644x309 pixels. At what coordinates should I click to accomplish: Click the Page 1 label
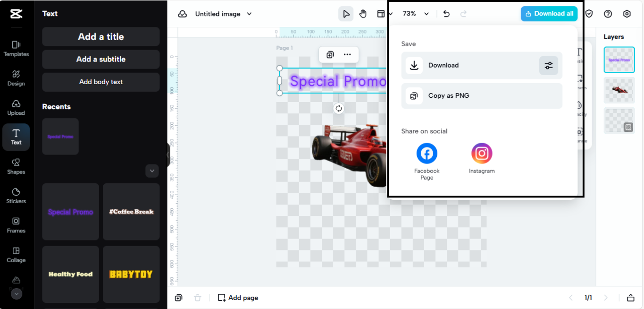(284, 48)
